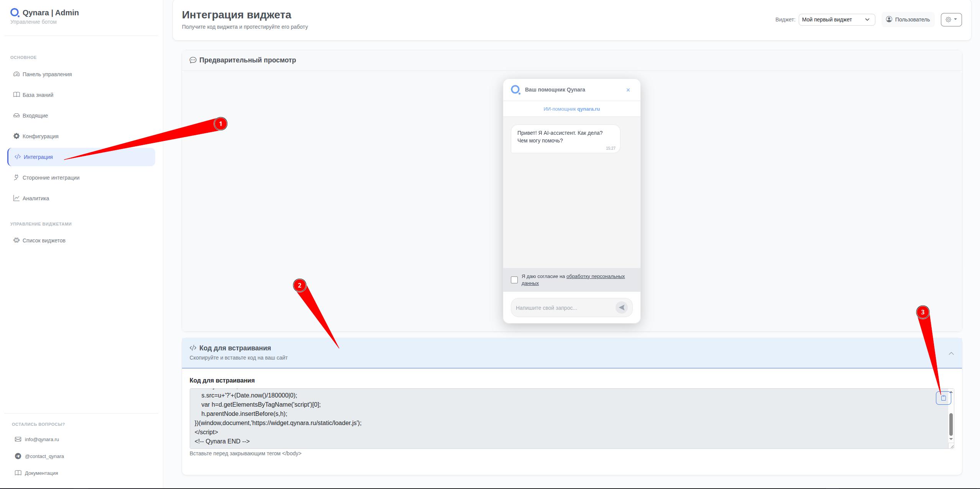Image resolution: width=980 pixels, height=489 pixels.
Task: Click the info@qynara.ru envelope icon
Action: 18,439
